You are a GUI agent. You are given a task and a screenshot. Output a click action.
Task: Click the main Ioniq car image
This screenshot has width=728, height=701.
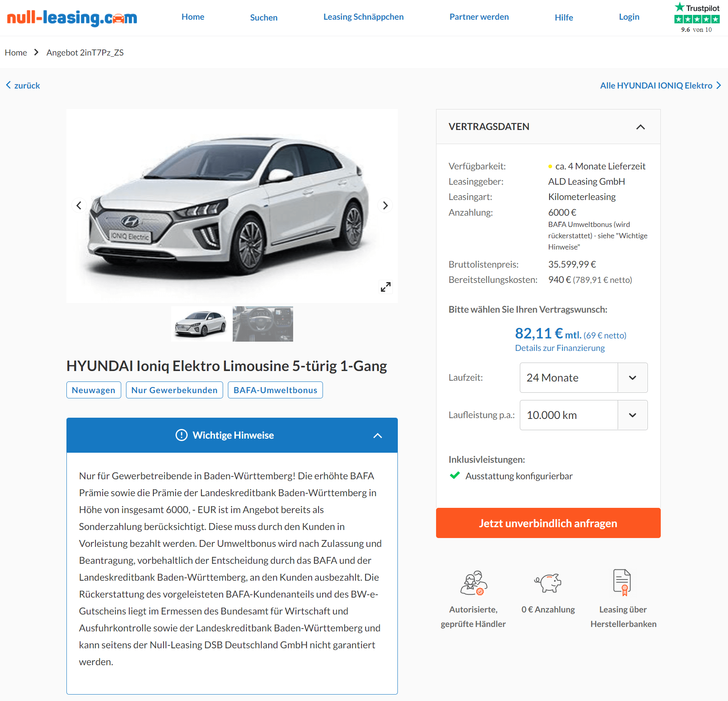click(x=232, y=205)
